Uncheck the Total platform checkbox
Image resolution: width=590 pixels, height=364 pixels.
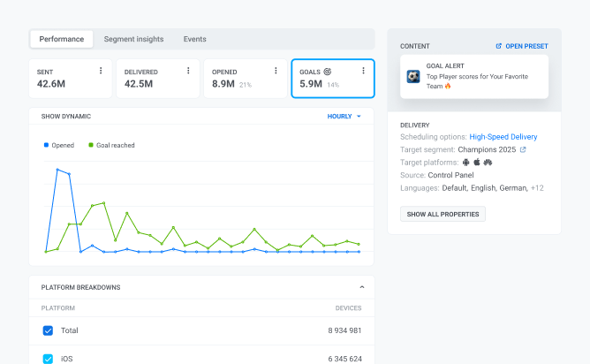[49, 330]
